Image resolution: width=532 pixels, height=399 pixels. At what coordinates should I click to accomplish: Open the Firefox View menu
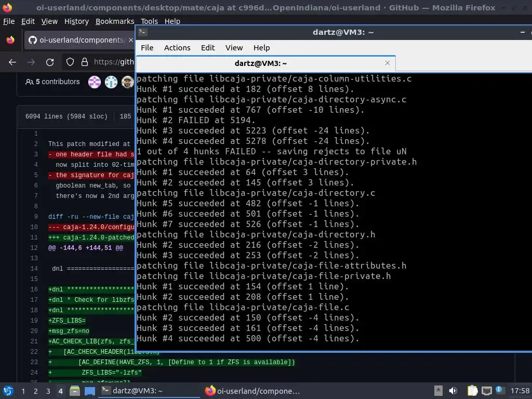coord(49,21)
